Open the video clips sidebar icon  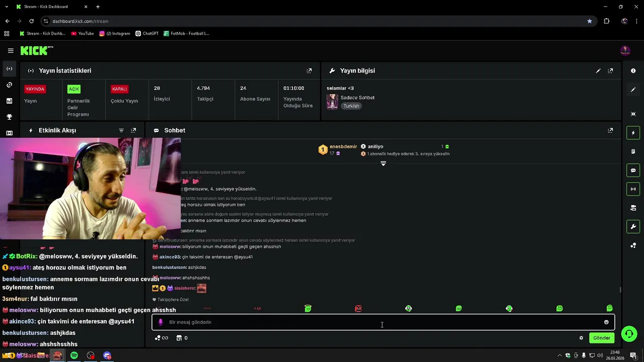click(x=9, y=133)
